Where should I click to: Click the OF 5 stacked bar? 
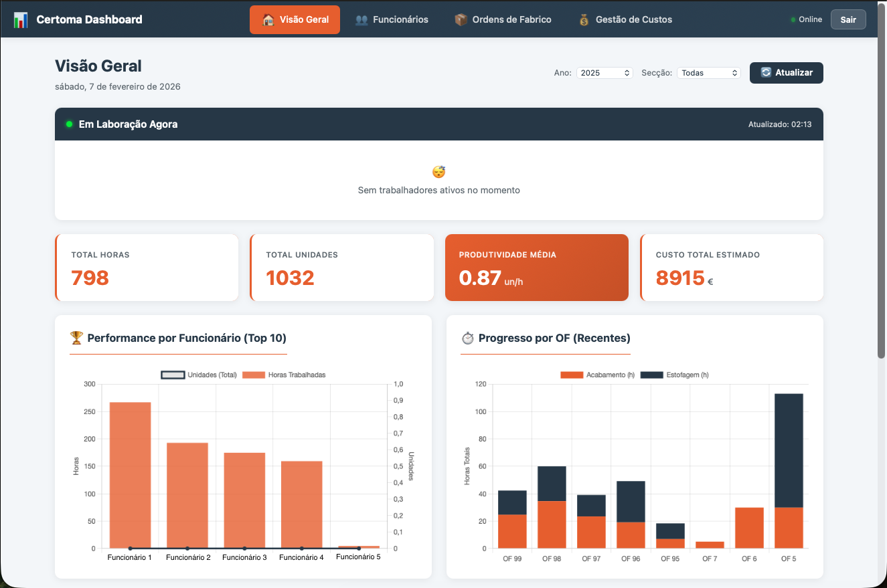pos(789,471)
